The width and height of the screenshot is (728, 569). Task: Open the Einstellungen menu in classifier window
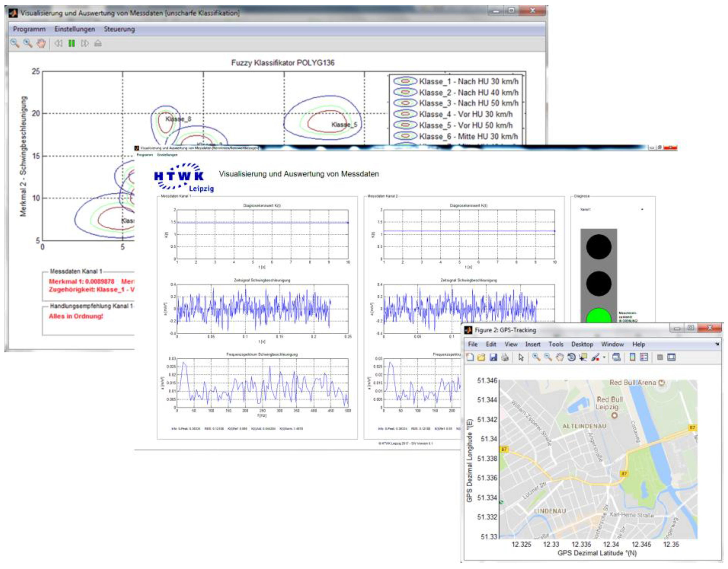tap(75, 29)
